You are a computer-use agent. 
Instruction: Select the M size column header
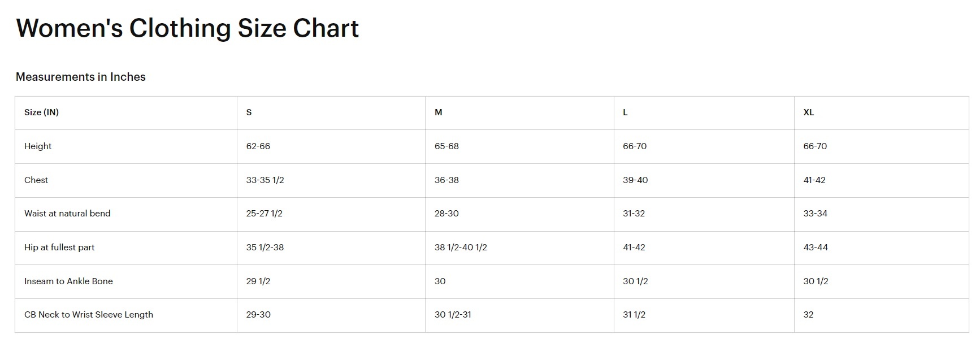click(x=438, y=112)
